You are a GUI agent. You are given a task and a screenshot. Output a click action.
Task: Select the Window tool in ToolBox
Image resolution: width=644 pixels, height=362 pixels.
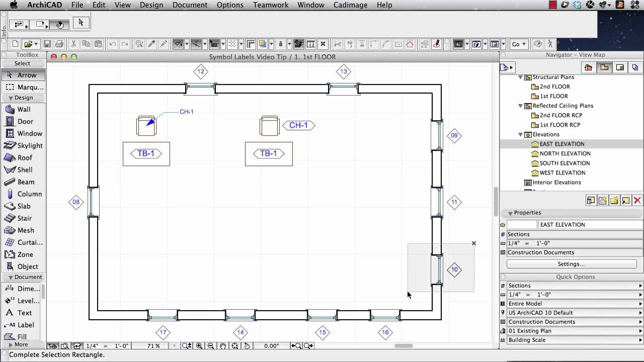pyautogui.click(x=23, y=133)
